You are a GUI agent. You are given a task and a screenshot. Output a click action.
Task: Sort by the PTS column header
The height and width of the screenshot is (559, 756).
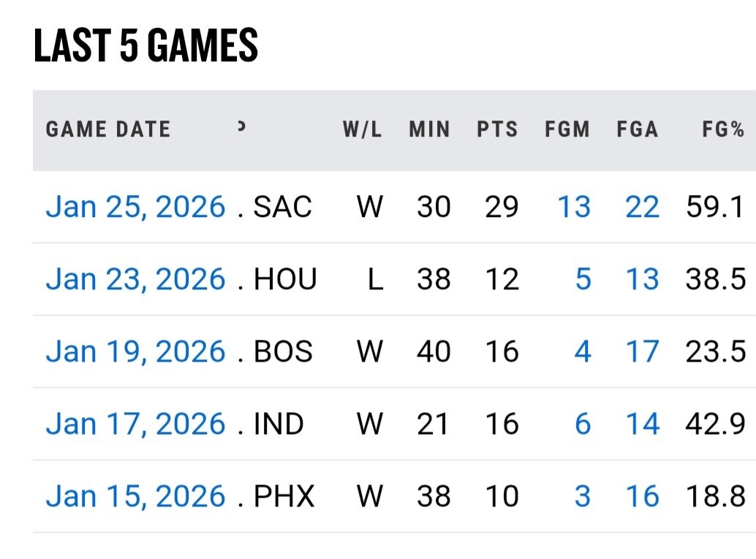(x=497, y=130)
